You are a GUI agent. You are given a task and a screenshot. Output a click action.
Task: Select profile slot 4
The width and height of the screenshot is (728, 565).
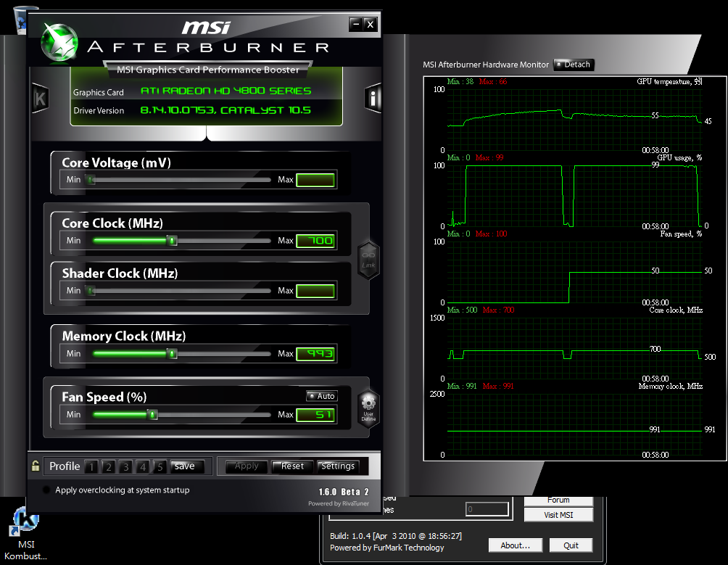tap(143, 466)
